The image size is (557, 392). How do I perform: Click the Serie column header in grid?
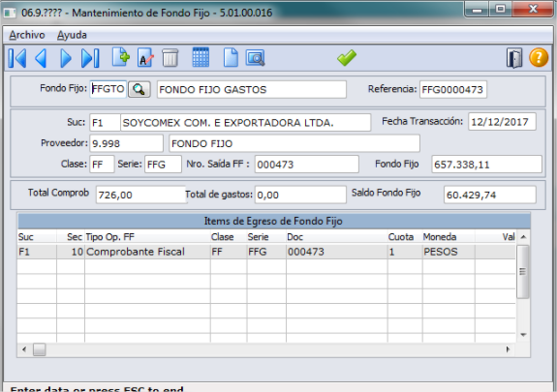[x=266, y=237]
